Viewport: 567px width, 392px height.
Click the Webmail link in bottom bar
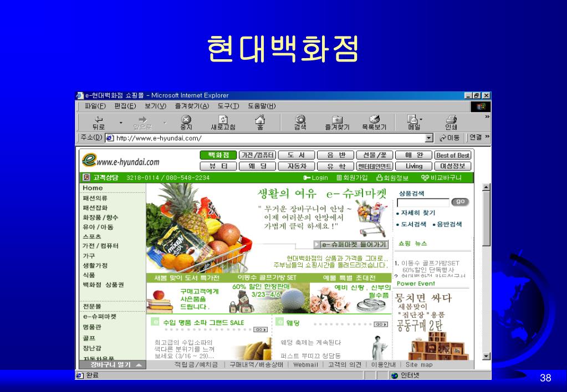coord(305,365)
